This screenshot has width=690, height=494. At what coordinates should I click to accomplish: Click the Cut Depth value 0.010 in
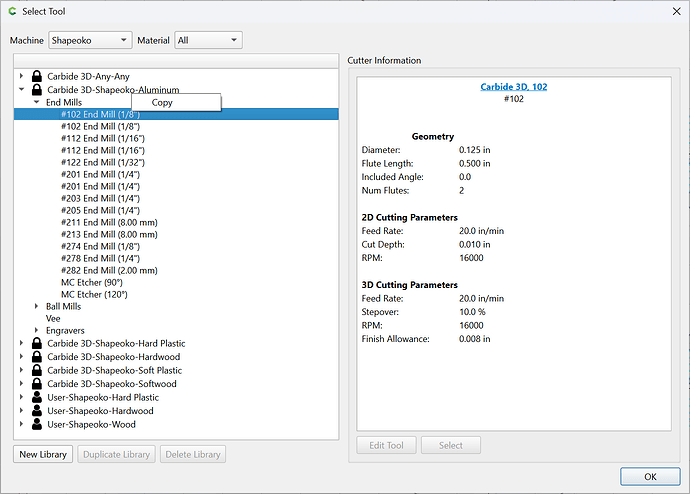click(x=474, y=244)
